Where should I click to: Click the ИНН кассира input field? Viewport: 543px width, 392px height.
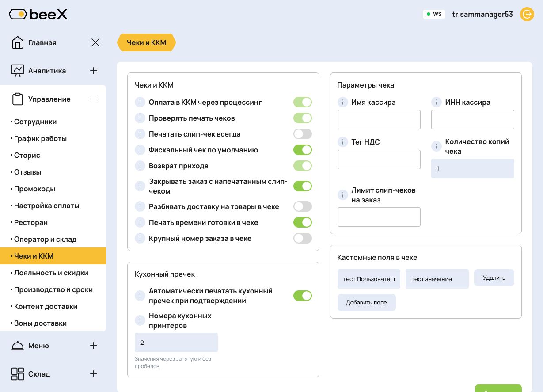(472, 120)
